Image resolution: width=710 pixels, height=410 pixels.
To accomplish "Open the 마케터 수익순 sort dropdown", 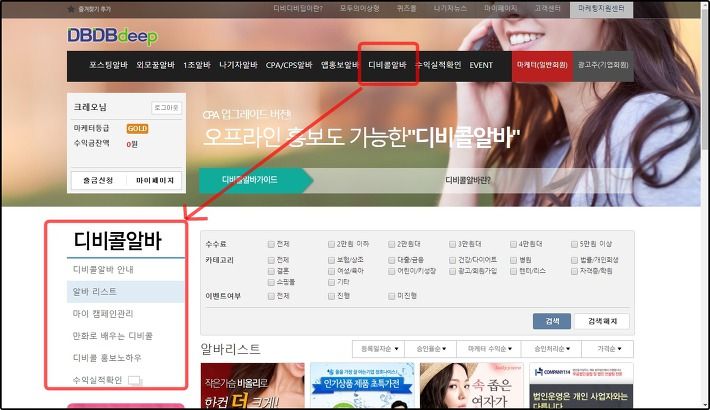I will coord(489,349).
